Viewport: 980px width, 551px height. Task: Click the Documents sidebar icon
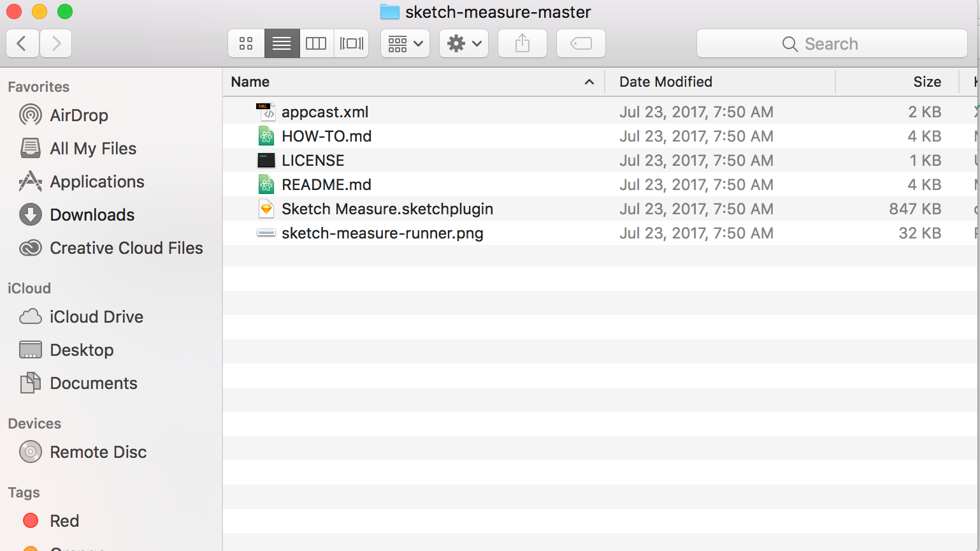click(x=31, y=383)
